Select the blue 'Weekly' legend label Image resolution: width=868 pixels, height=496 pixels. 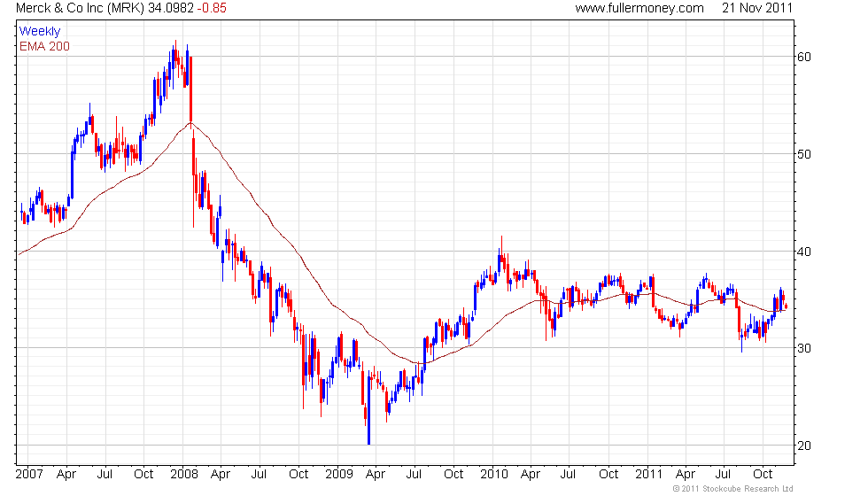[39, 32]
